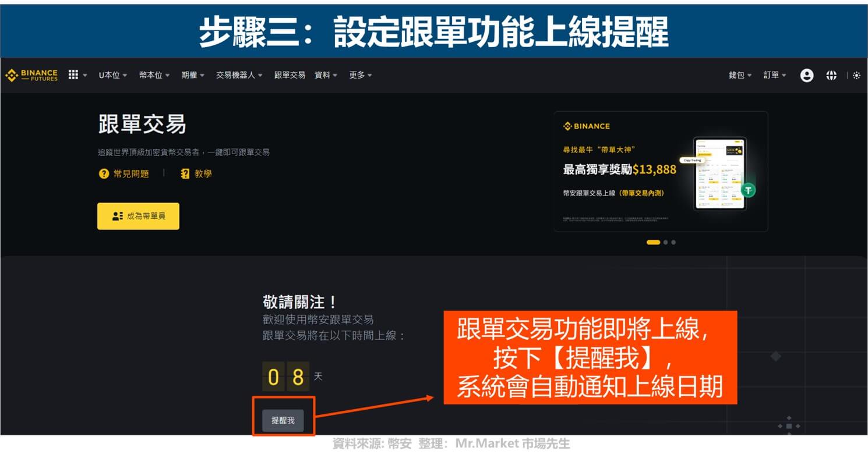Select the second carousel dot
The image size is (868, 458).
pos(666,242)
